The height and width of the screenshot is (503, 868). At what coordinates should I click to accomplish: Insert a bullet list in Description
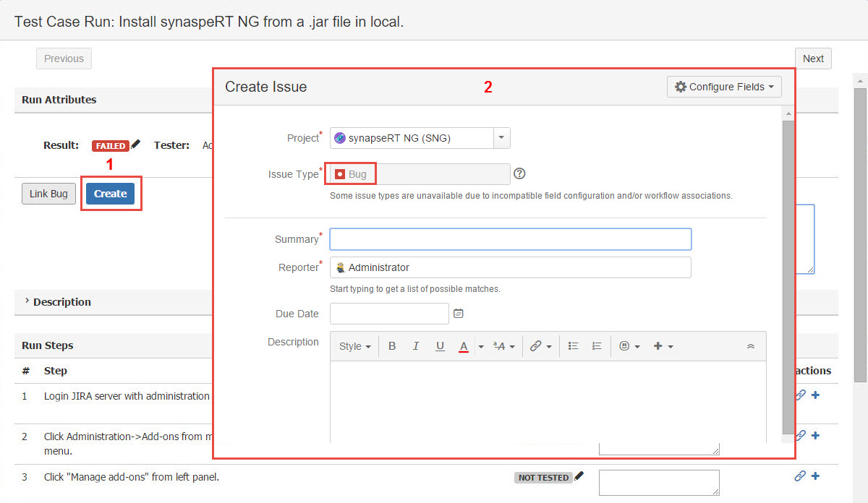tap(573, 346)
